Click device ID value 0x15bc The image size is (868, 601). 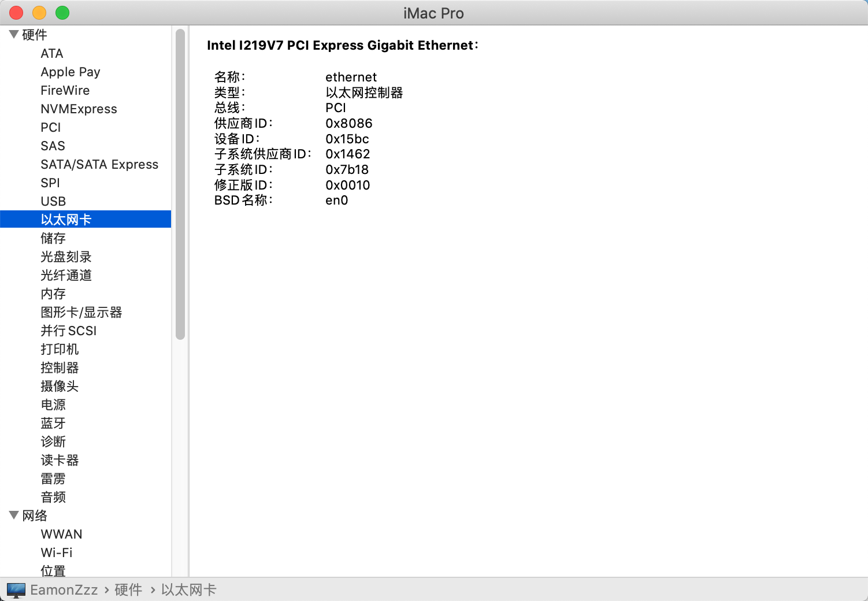click(347, 139)
